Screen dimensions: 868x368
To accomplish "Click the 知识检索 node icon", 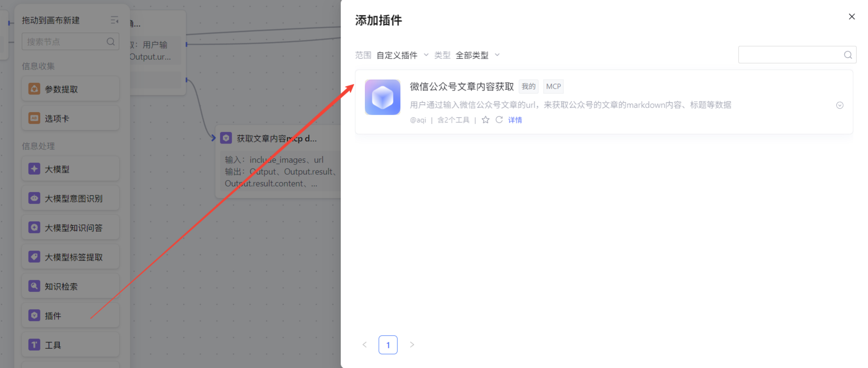I will tap(34, 286).
